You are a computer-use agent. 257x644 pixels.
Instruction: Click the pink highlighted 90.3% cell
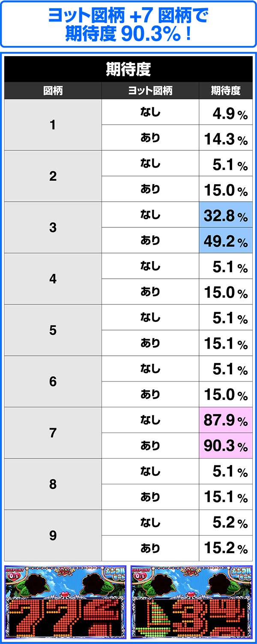click(x=226, y=446)
